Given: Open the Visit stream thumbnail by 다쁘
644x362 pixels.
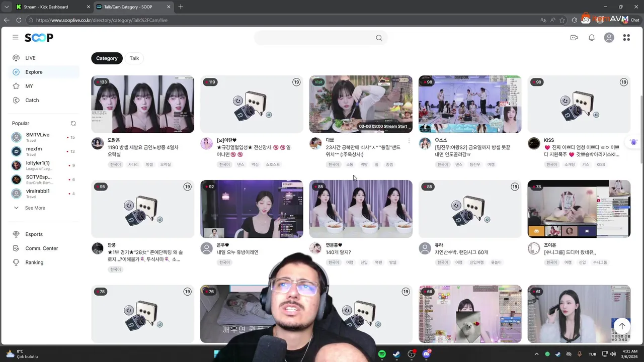Looking at the screenshot, I should (361, 104).
